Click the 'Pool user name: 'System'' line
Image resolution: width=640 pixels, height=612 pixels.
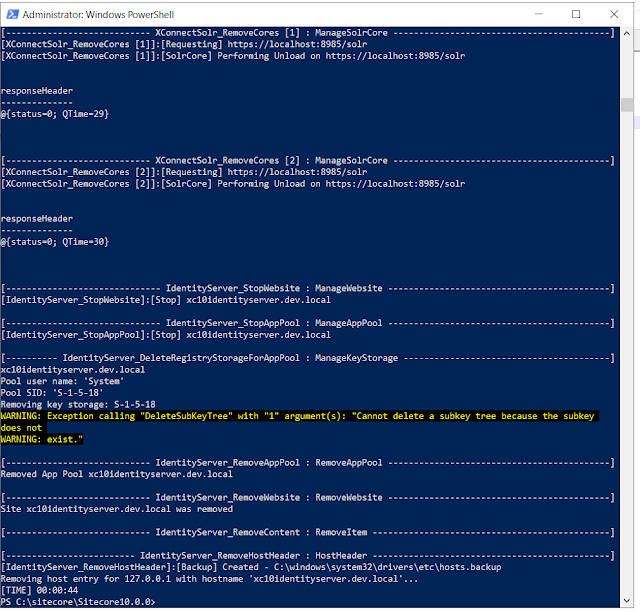(x=62, y=381)
